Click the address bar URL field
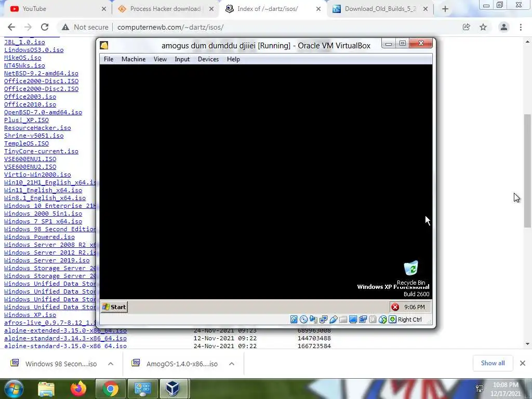 [x=170, y=27]
